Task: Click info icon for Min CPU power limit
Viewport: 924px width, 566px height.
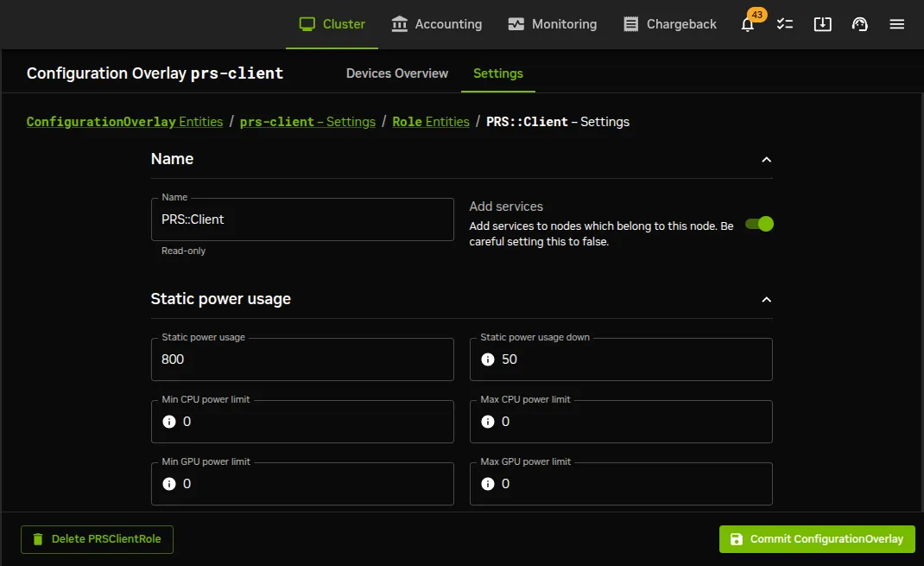Action: tap(169, 422)
